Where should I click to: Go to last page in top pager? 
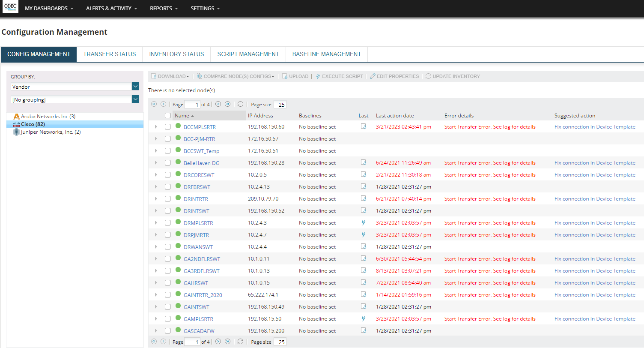[228, 104]
